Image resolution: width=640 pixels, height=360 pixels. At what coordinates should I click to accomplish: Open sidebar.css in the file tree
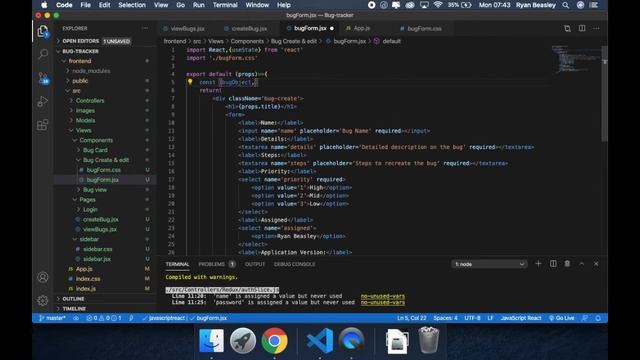(x=98, y=249)
